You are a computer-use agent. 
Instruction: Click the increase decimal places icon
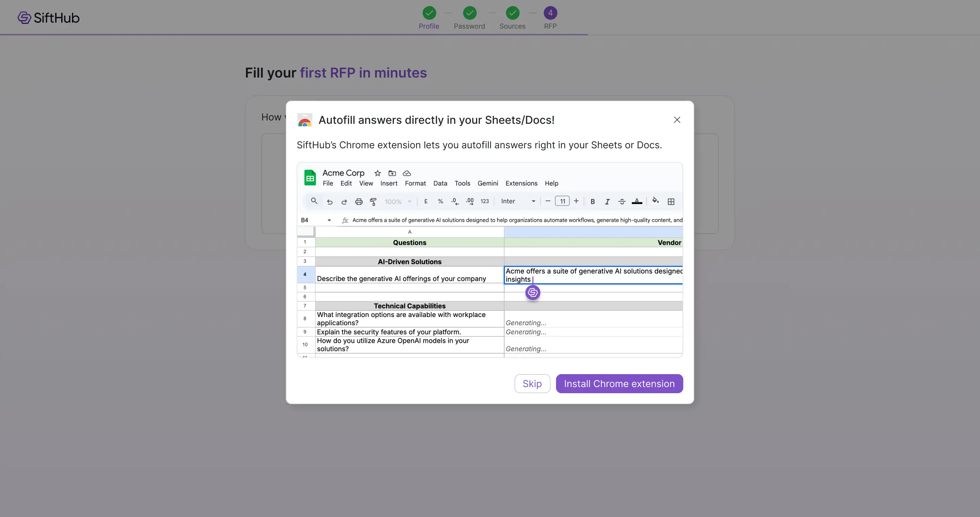tap(470, 201)
